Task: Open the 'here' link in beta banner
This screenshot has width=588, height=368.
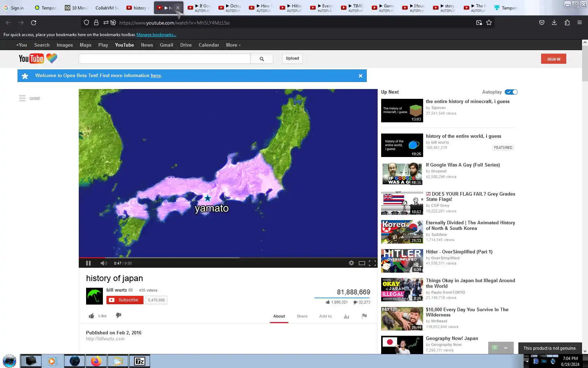Action: pyautogui.click(x=156, y=76)
